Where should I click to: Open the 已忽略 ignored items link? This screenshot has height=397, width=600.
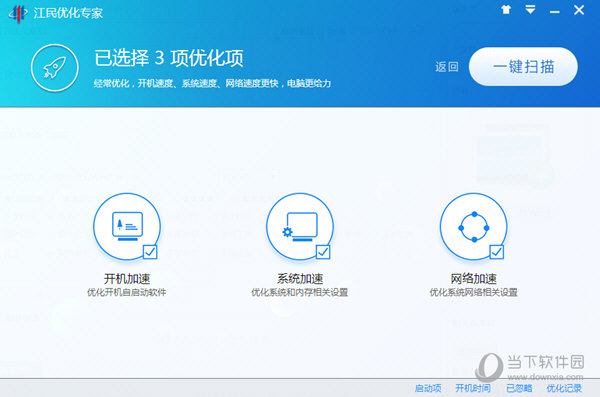(519, 388)
